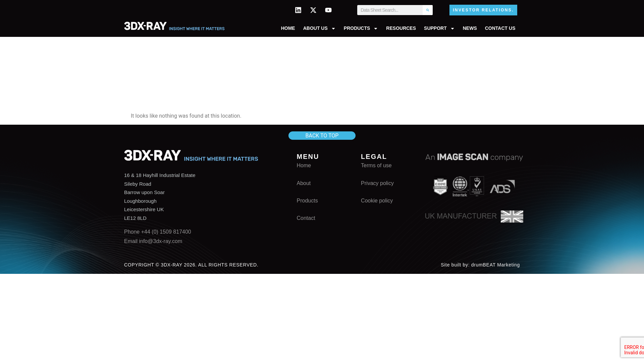Click the 3DX-RAY logo in the footer

point(191,156)
